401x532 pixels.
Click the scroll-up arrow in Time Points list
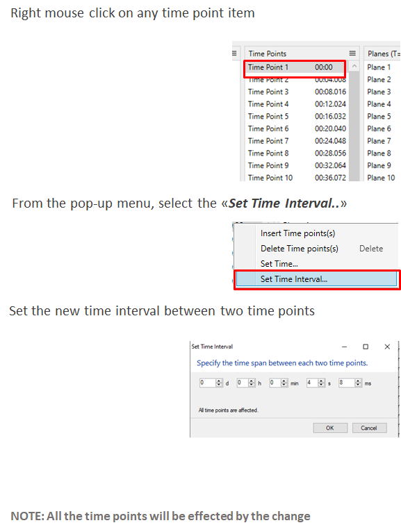click(x=354, y=67)
